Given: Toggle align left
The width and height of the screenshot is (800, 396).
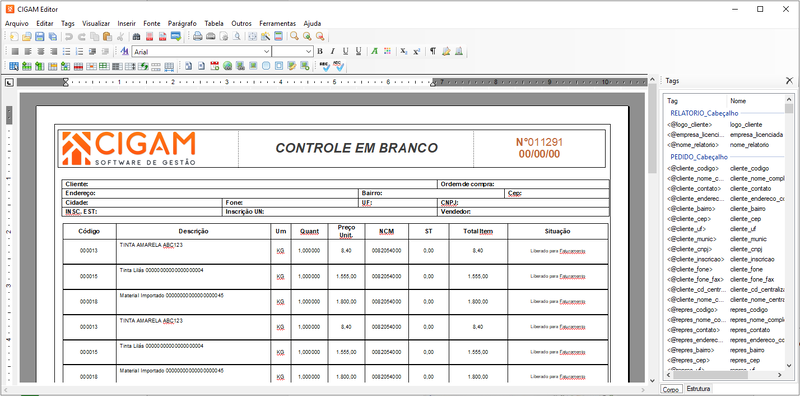Looking at the screenshot, I should pyautogui.click(x=28, y=52).
